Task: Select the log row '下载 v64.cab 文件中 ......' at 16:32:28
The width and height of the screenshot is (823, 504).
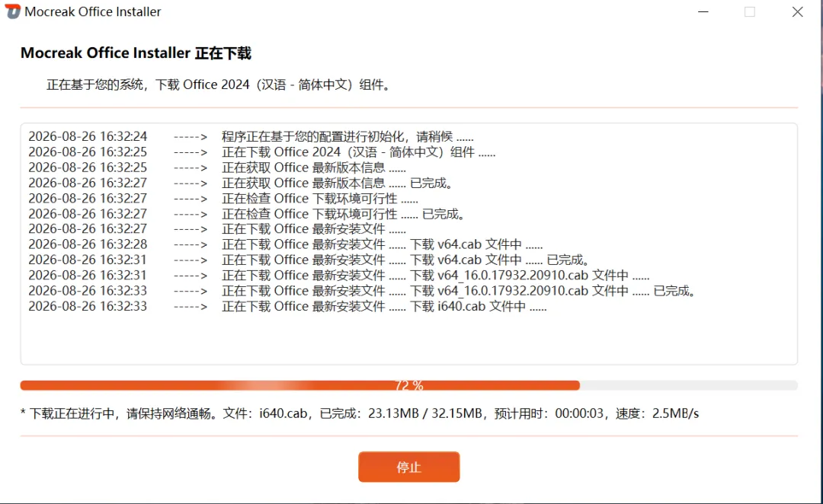Action: [286, 244]
